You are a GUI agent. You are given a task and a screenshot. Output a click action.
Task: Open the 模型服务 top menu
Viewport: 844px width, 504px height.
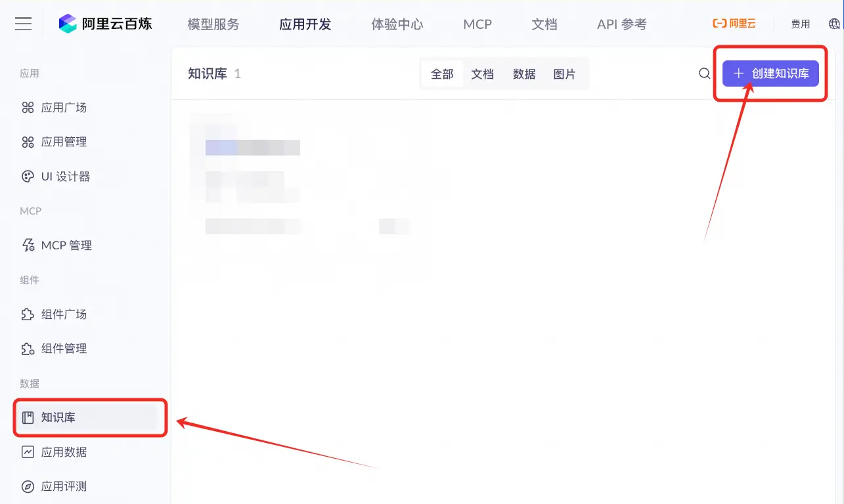(213, 24)
